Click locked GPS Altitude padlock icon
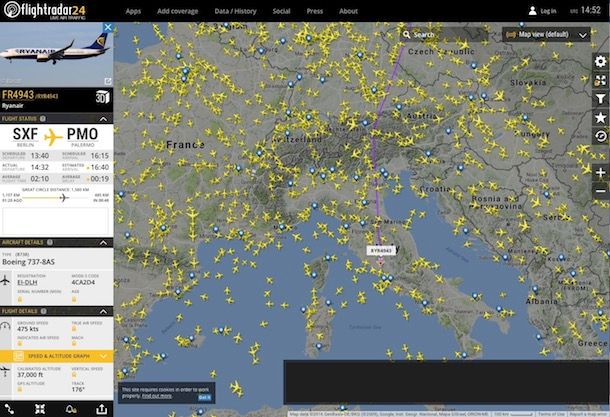 click(x=20, y=389)
